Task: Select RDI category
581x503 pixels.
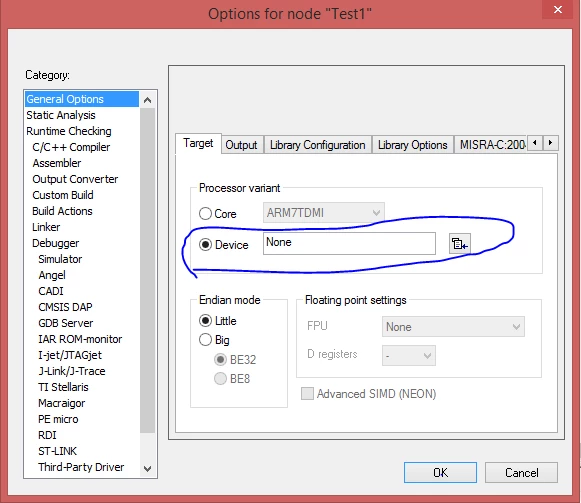Action: (47, 435)
